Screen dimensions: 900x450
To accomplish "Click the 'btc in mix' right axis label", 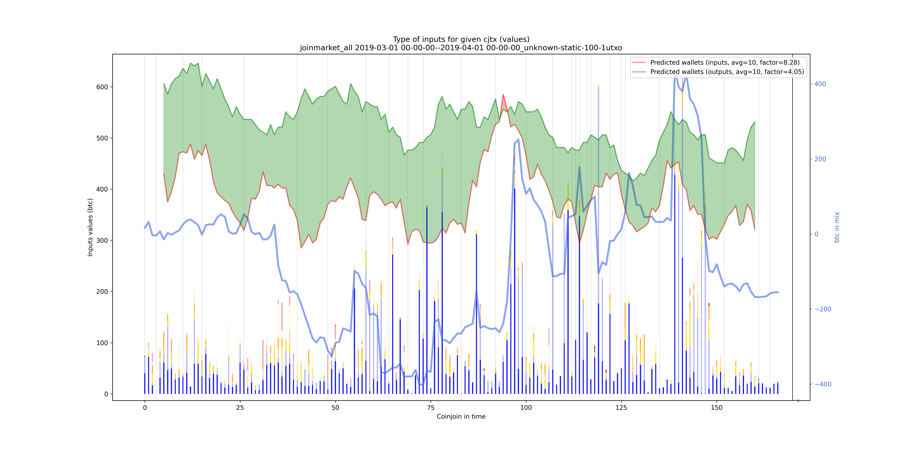I will (x=836, y=227).
